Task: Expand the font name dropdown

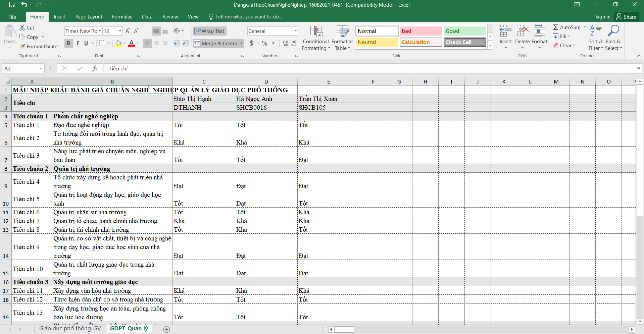Action: click(x=100, y=31)
